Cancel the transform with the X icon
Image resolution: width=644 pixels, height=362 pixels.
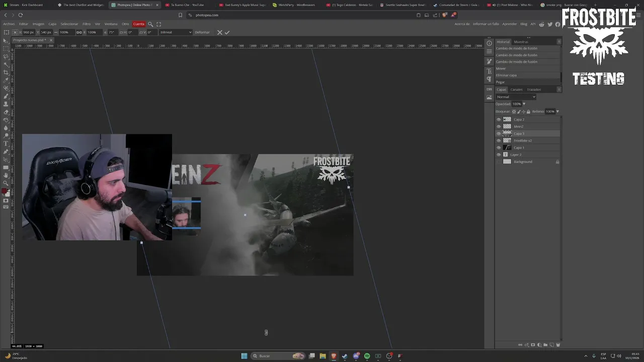coord(219,32)
